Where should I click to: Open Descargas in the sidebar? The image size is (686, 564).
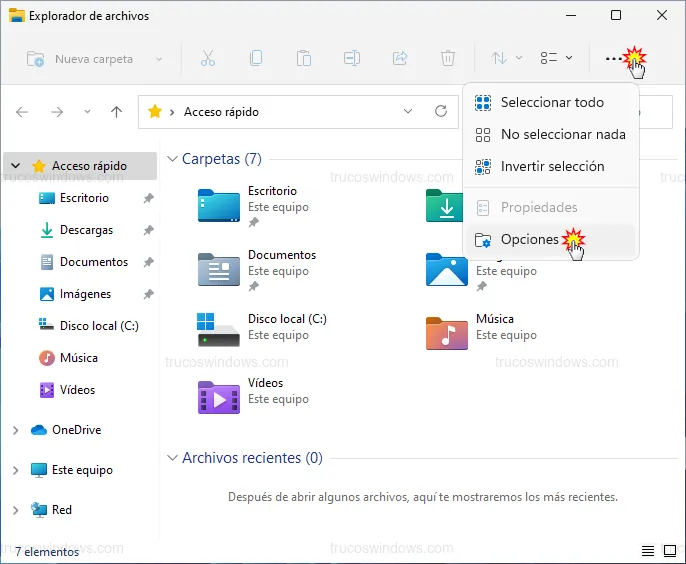coord(86,230)
